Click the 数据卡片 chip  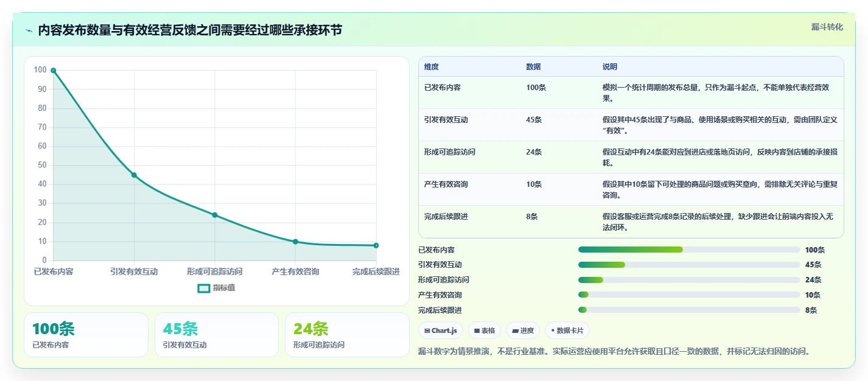click(567, 330)
